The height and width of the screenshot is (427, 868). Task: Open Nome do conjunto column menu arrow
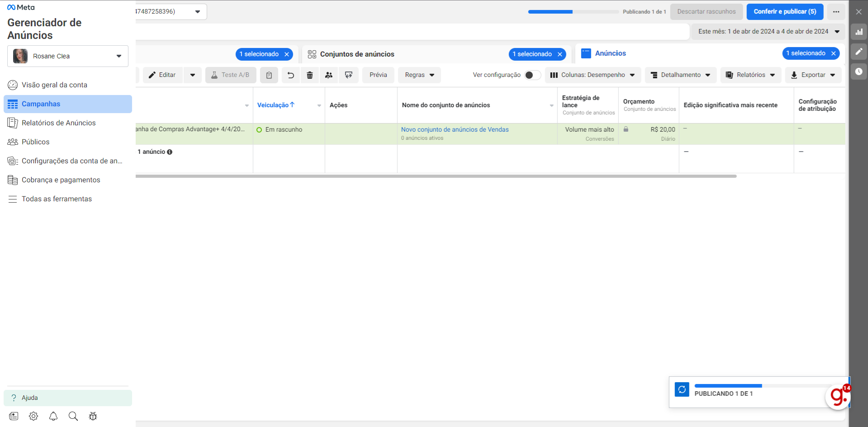(x=552, y=105)
